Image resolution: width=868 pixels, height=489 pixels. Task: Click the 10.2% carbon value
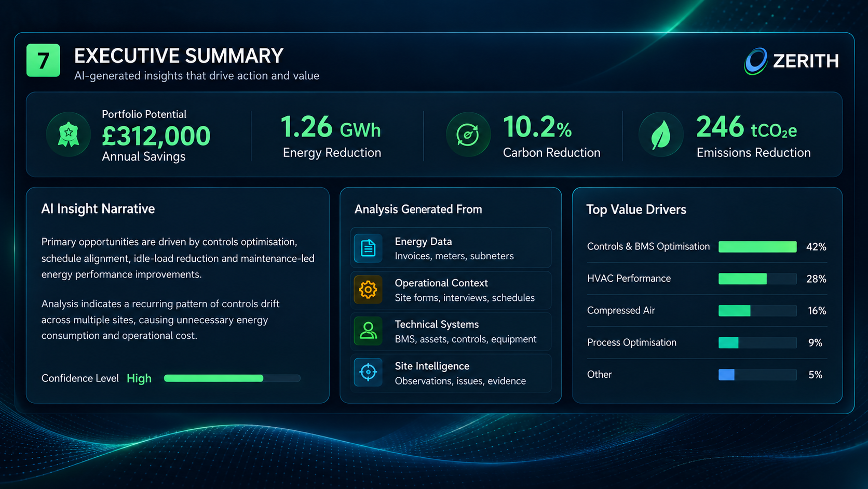[x=537, y=127]
